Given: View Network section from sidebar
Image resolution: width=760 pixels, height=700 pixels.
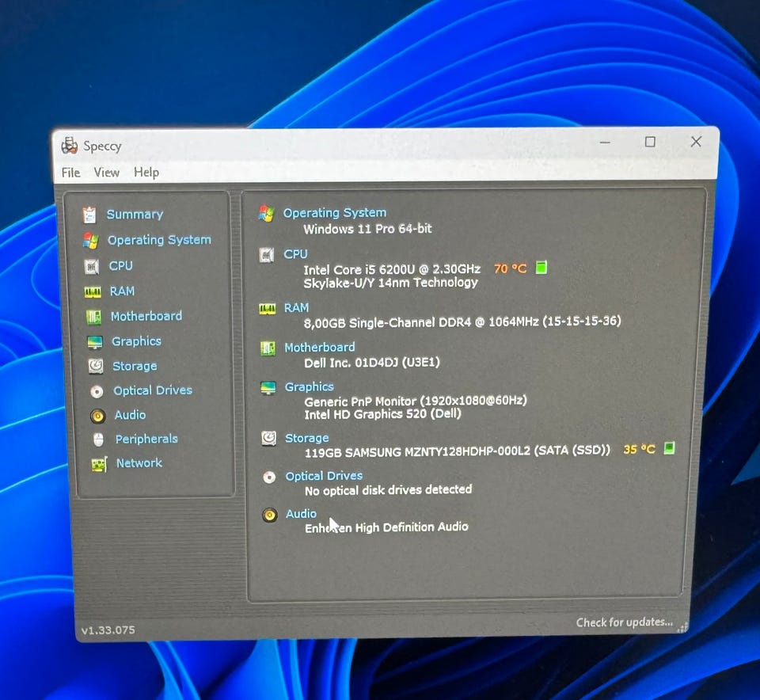Looking at the screenshot, I should tap(139, 463).
